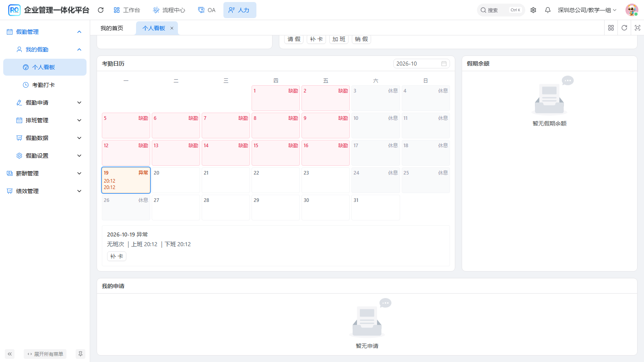The width and height of the screenshot is (644, 362).
Task: Click the search box in header
Action: pos(501,10)
